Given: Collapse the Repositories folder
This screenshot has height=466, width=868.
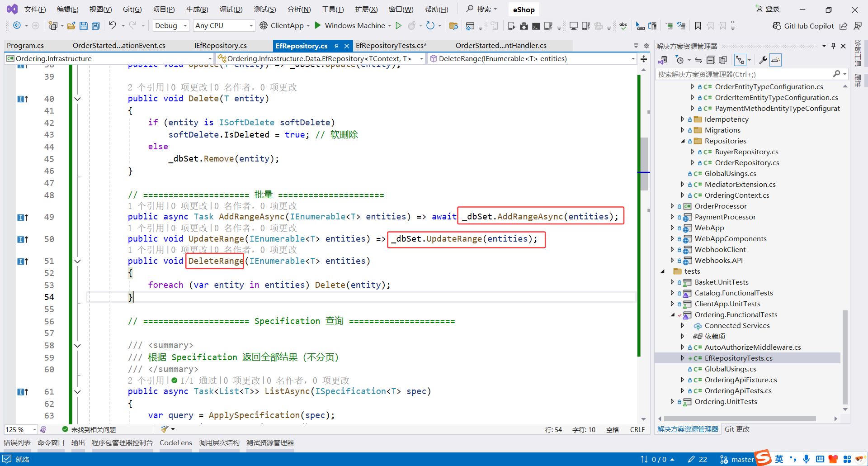Looking at the screenshot, I should (x=683, y=141).
